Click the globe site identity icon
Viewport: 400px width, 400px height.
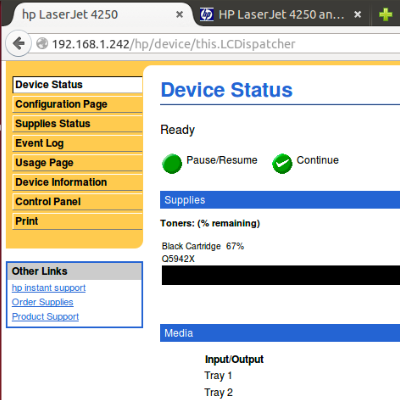pos(42,43)
